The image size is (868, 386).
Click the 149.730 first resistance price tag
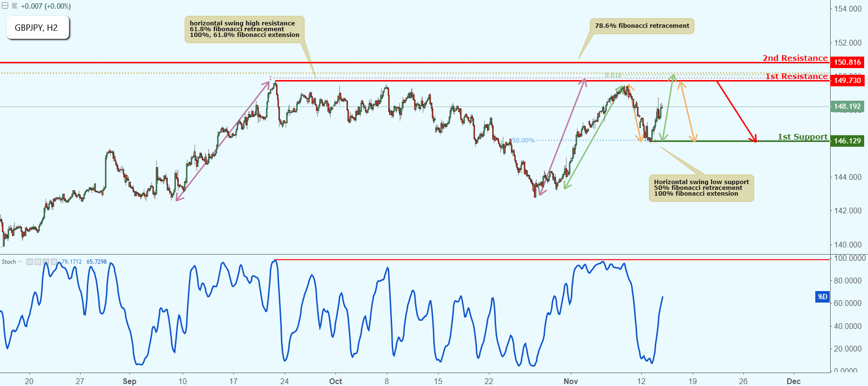(847, 80)
